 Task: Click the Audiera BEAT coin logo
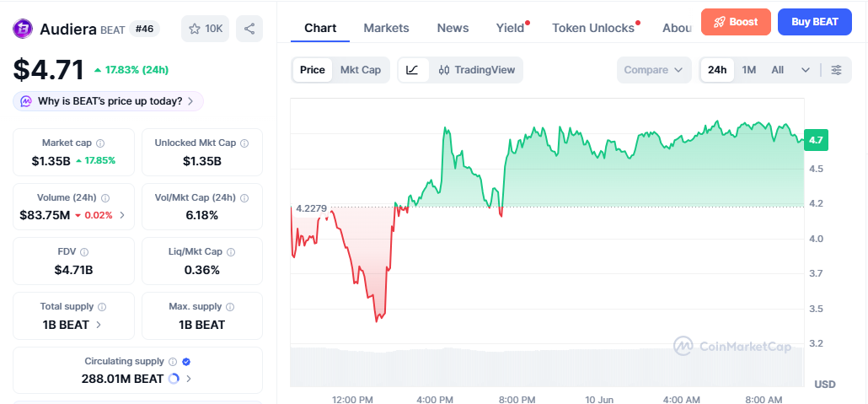pos(24,29)
